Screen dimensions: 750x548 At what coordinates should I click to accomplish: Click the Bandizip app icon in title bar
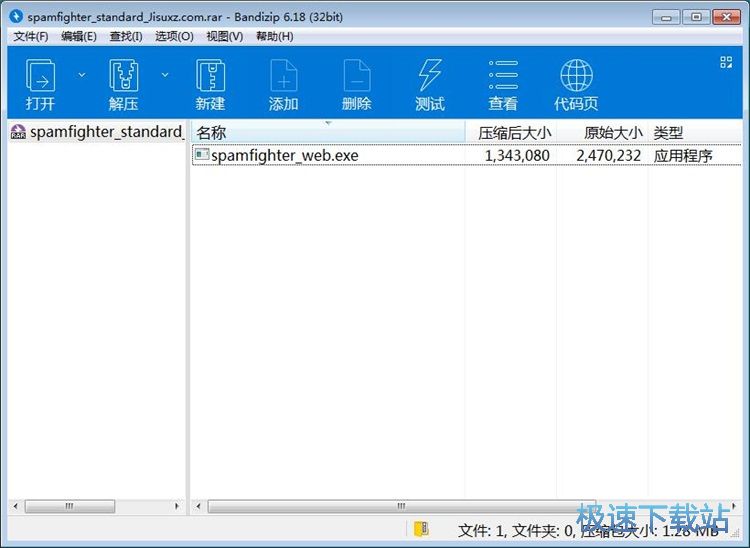pos(16,16)
